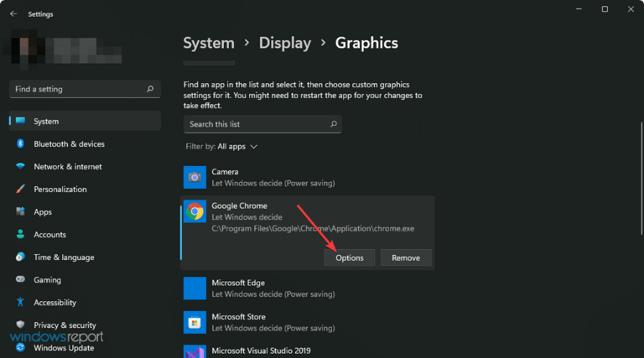This screenshot has width=644, height=358.
Task: Click the Accounts person icon
Action: (20, 234)
